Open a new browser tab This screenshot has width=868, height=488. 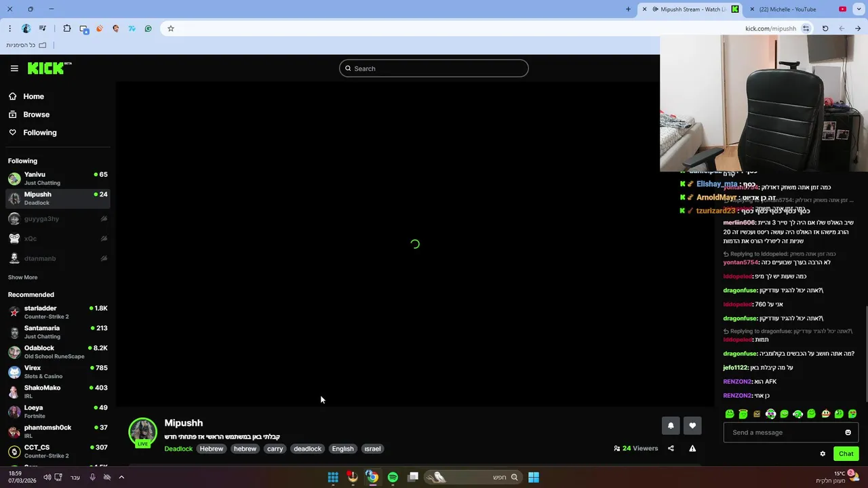(x=628, y=9)
